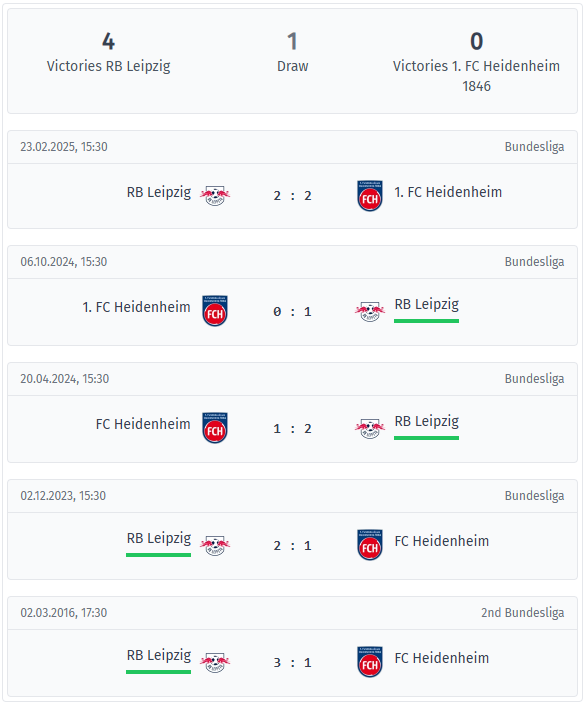The height and width of the screenshot is (703, 584).
Task: Select underlined RB Leipzig in 20.04.2024 match
Action: pyautogui.click(x=426, y=421)
